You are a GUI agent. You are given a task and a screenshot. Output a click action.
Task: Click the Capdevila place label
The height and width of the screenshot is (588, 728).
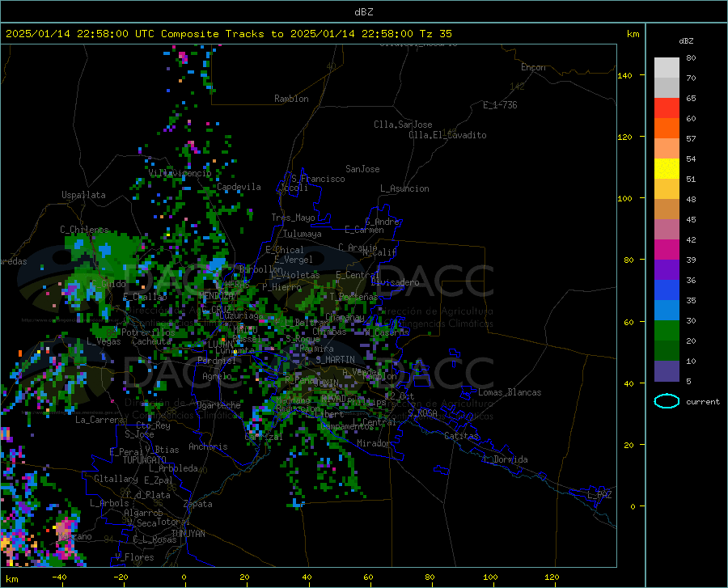[239, 187]
